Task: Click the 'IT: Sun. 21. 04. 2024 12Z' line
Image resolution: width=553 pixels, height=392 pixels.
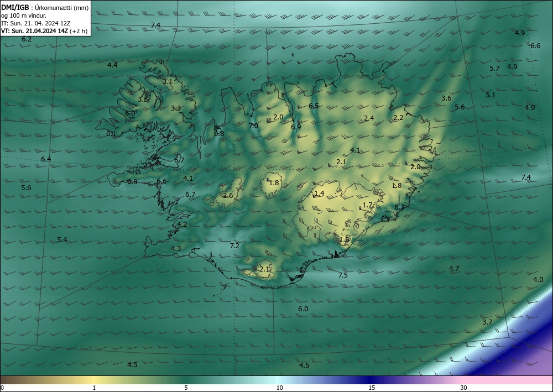Action: pos(35,23)
